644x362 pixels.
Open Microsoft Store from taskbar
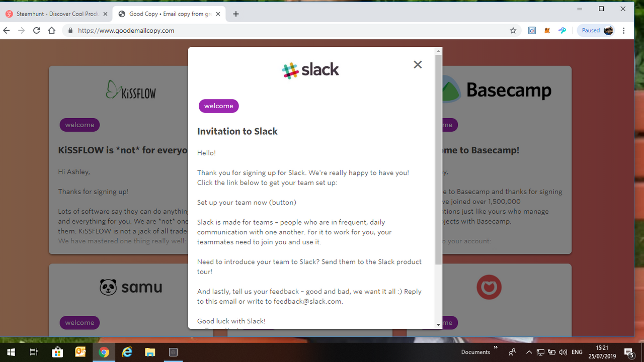pyautogui.click(x=57, y=352)
